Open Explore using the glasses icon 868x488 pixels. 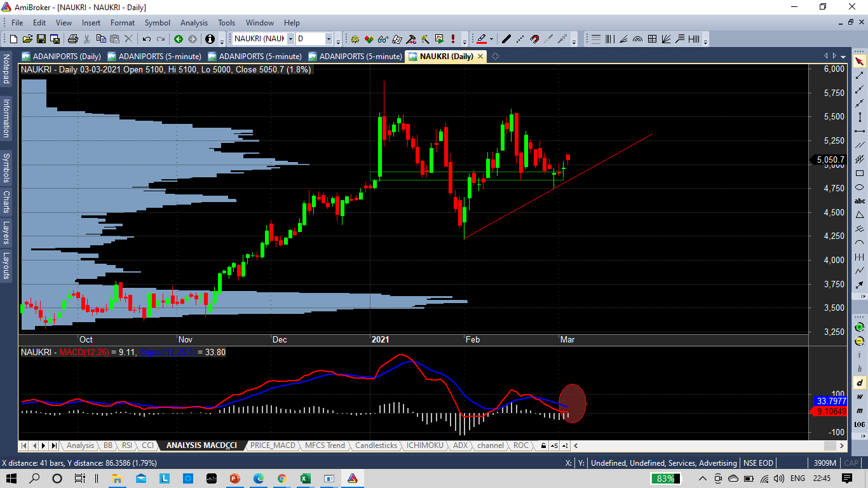tap(383, 39)
